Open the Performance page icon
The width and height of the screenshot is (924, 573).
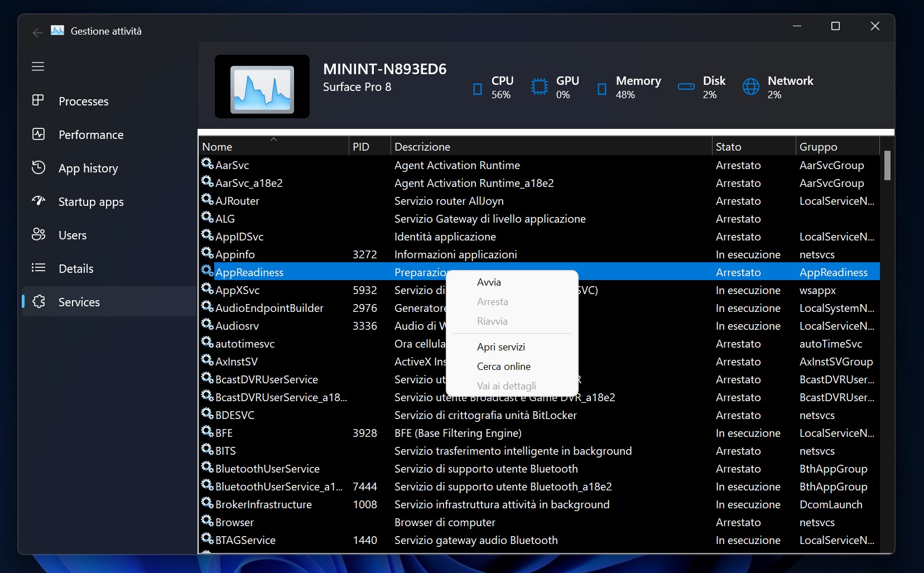[38, 134]
